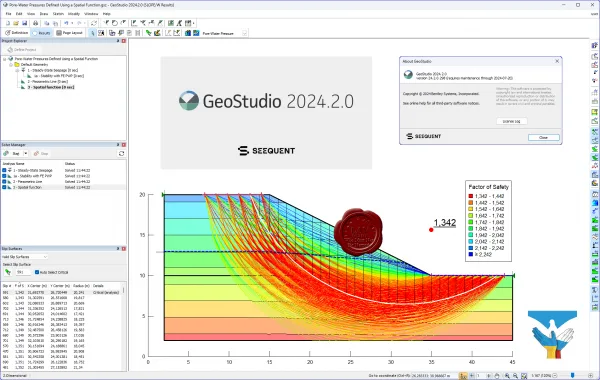This screenshot has width=600, height=380.
Task: Toggle the Auto Select Critical checkbox
Action: coord(37,272)
